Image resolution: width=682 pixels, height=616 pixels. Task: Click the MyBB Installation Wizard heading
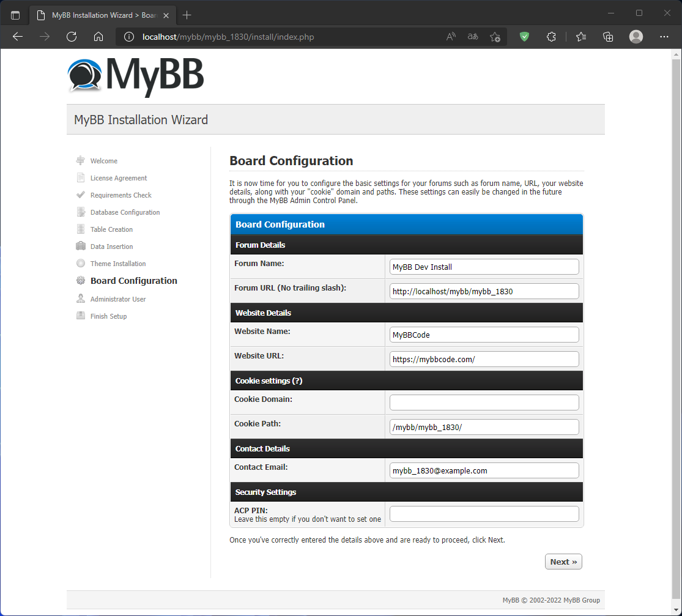(141, 120)
